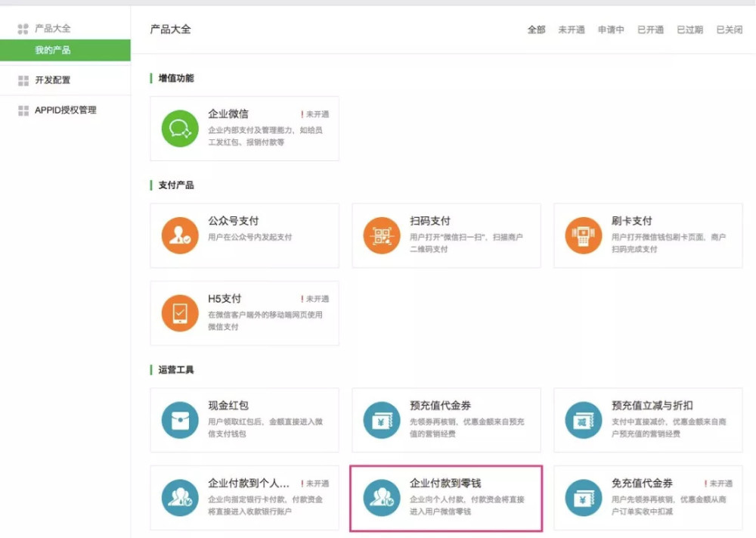756x538 pixels.
Task: Click the APPID授权管理 sidebar icon
Action: tap(22, 110)
